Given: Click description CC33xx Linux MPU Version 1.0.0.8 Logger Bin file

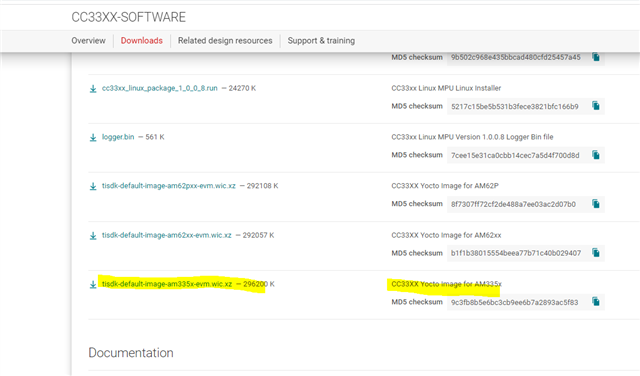Looking at the screenshot, I should (x=472, y=137).
